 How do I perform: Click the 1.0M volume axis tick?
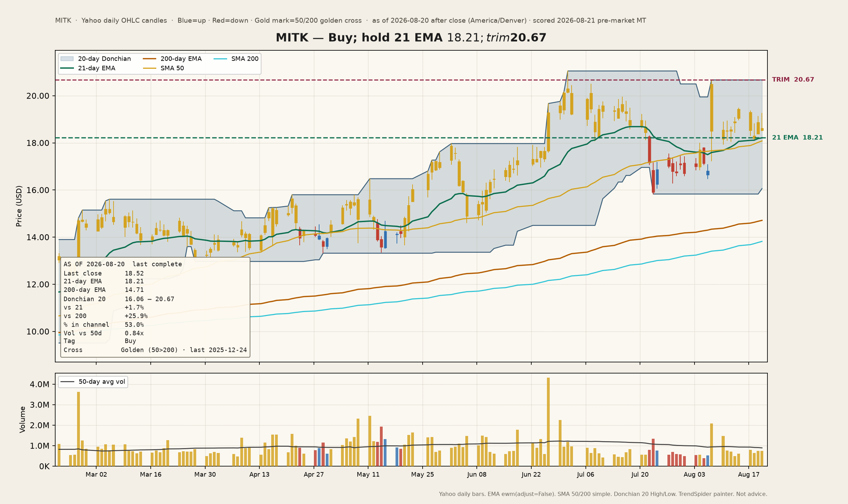coord(40,446)
